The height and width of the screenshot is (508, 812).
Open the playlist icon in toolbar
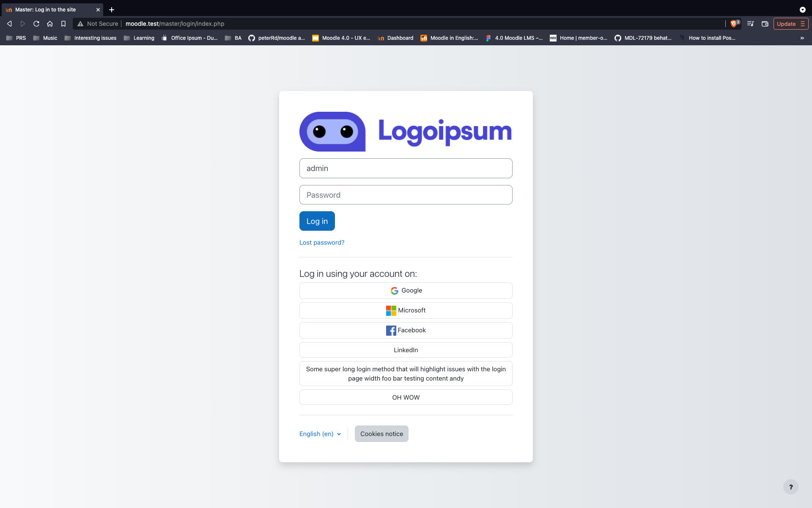751,24
